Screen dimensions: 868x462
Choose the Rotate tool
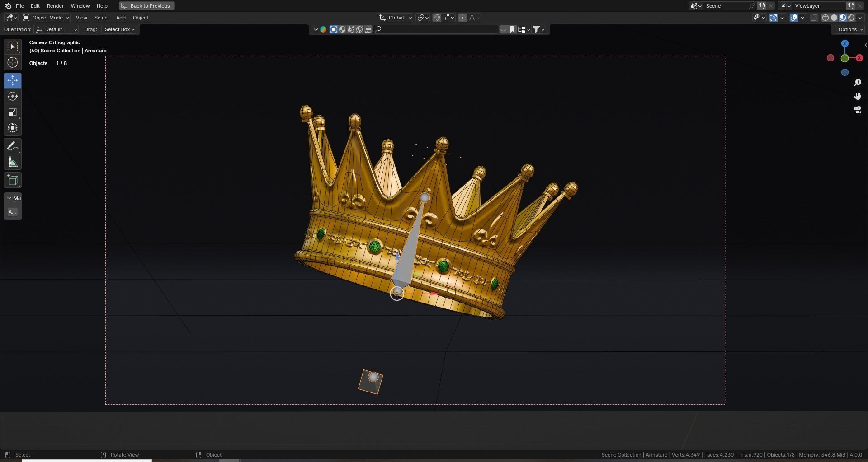pos(13,96)
